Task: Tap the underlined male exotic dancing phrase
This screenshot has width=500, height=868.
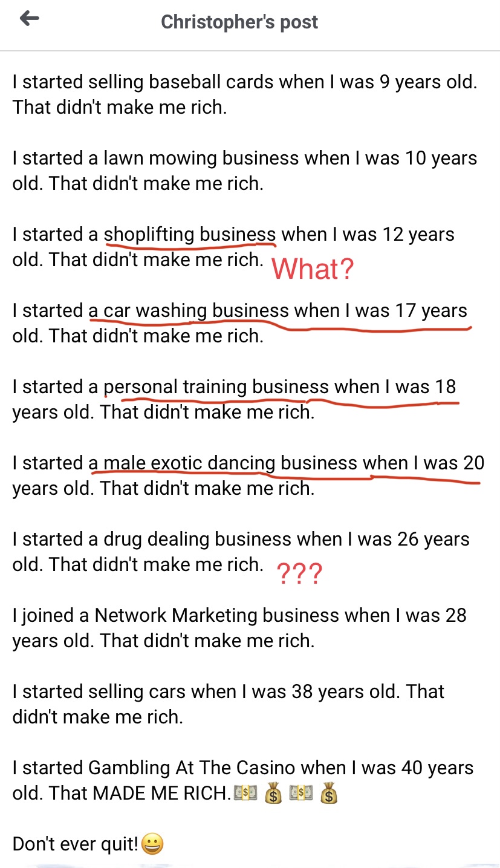Action: pos(182,463)
